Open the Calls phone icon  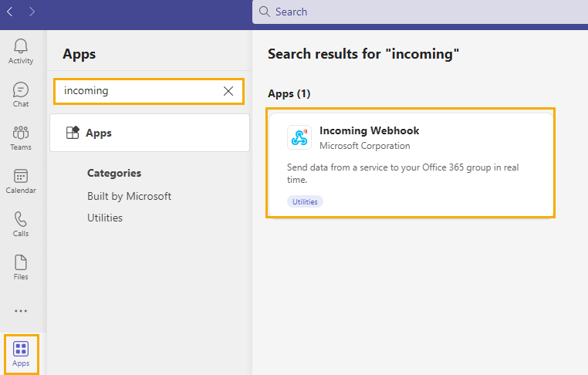[21, 219]
